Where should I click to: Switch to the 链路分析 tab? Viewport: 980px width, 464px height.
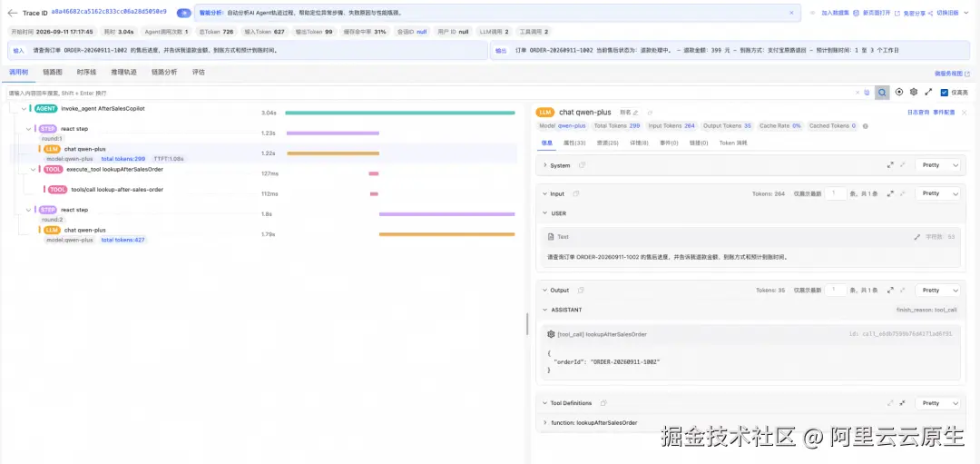coord(164,72)
